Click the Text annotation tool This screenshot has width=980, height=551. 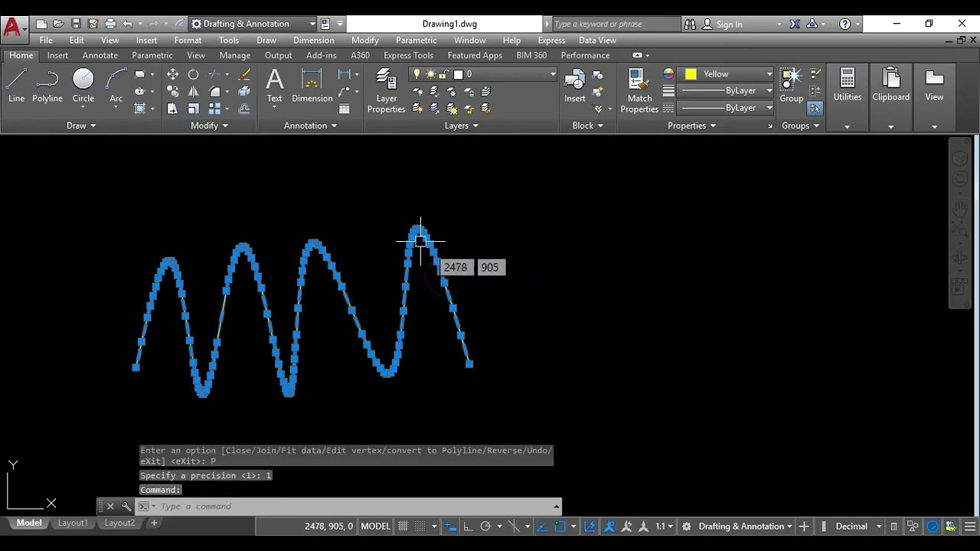coord(274,86)
